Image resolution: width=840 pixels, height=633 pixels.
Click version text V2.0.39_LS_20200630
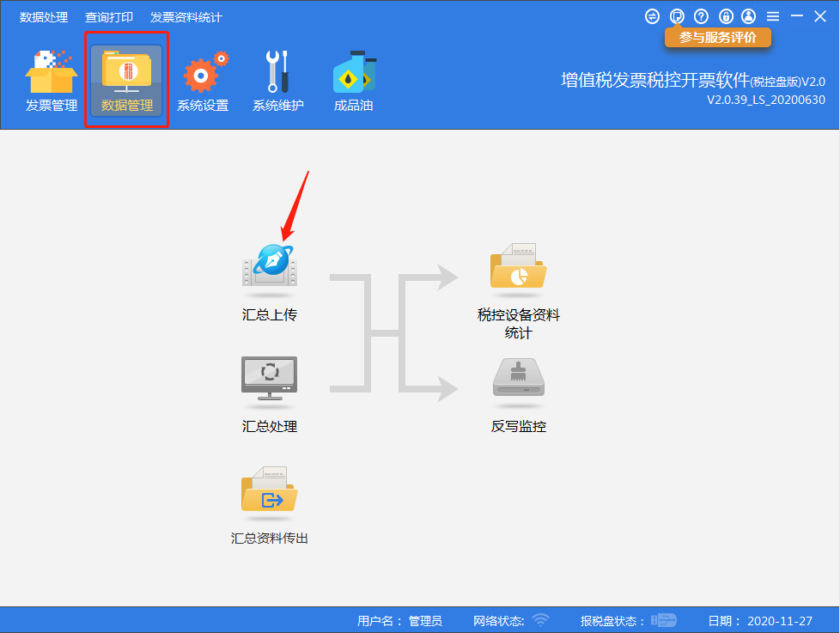click(765, 100)
